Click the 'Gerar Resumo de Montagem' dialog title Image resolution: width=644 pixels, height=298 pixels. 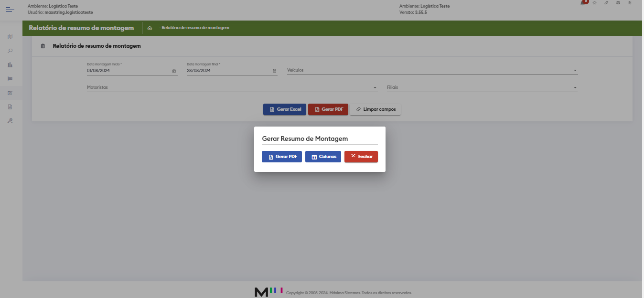[305, 138]
